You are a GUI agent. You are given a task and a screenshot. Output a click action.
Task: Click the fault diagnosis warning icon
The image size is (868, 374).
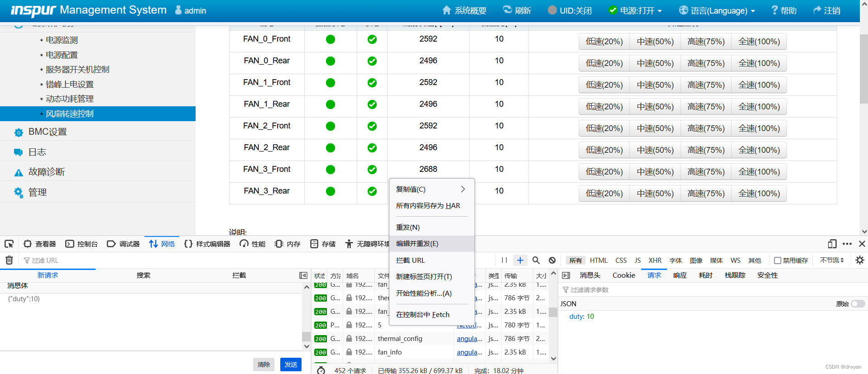tap(19, 172)
